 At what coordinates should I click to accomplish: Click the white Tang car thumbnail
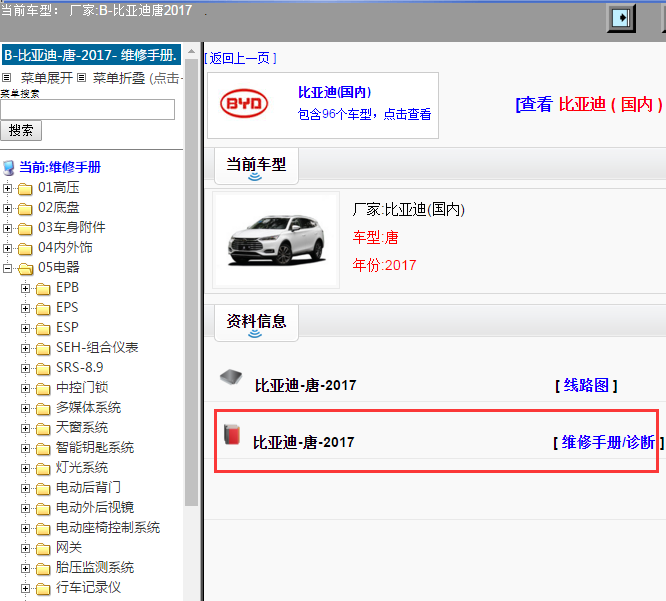[x=276, y=240]
